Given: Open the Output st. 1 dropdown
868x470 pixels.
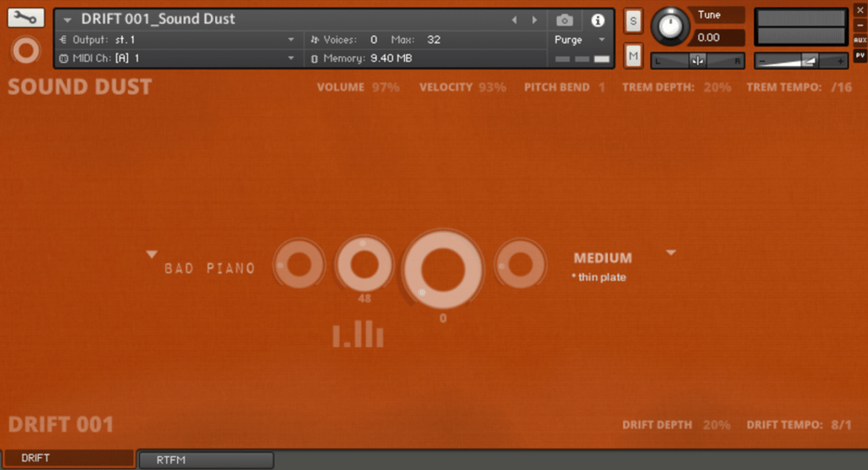Looking at the screenshot, I should point(292,39).
